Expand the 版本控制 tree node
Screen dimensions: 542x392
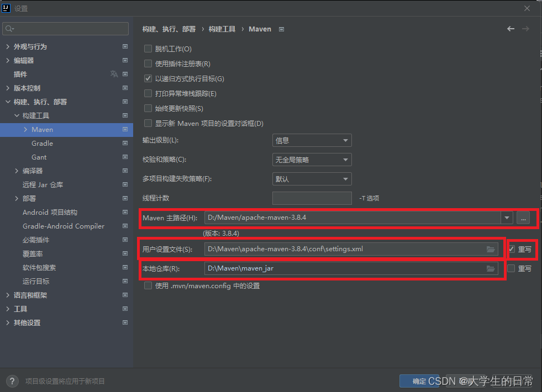click(8, 88)
